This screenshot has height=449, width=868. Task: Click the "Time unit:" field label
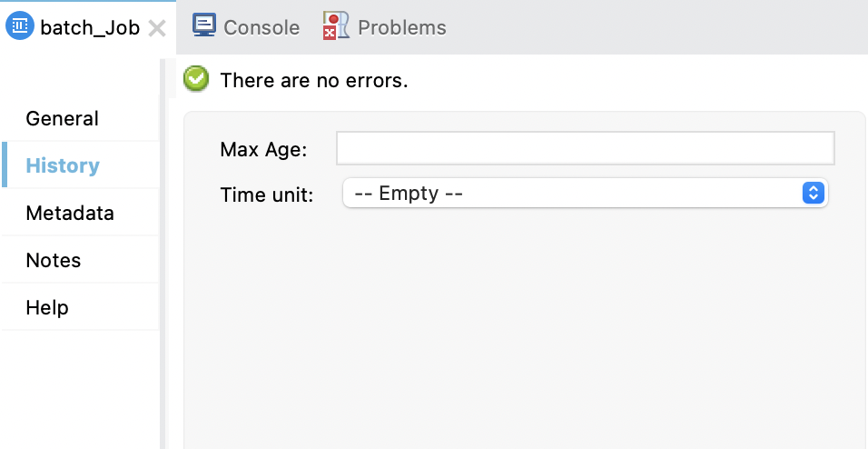coord(267,195)
